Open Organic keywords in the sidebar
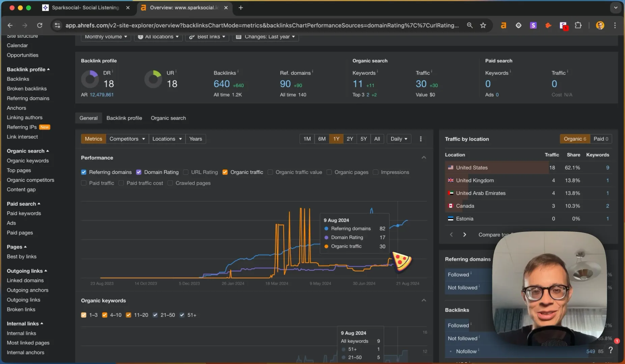 pyautogui.click(x=28, y=161)
